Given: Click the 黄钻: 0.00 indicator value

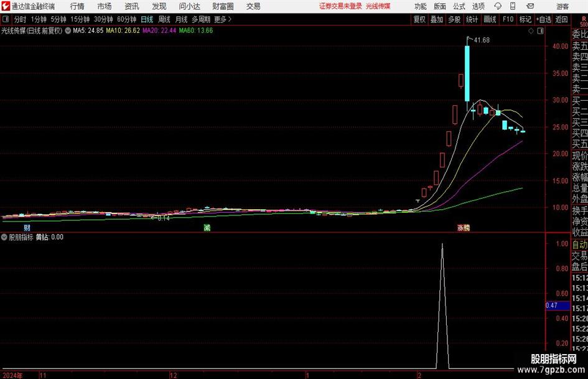Looking at the screenshot, I should point(50,237).
